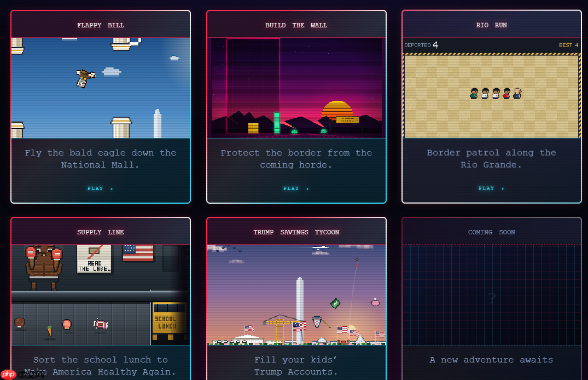
Task: Click the sunset sun in Build The Wall
Action: 337,111
